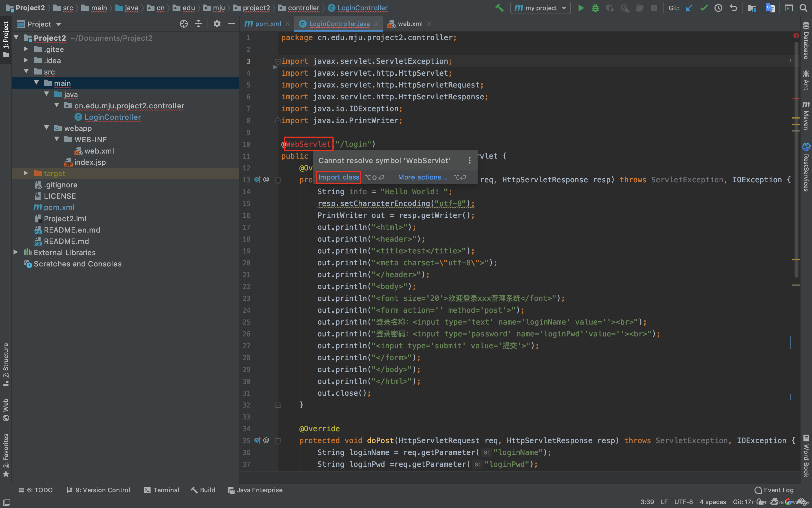Image resolution: width=812 pixels, height=508 pixels.
Task: Revert changes with the undo arrow icon
Action: (x=733, y=8)
